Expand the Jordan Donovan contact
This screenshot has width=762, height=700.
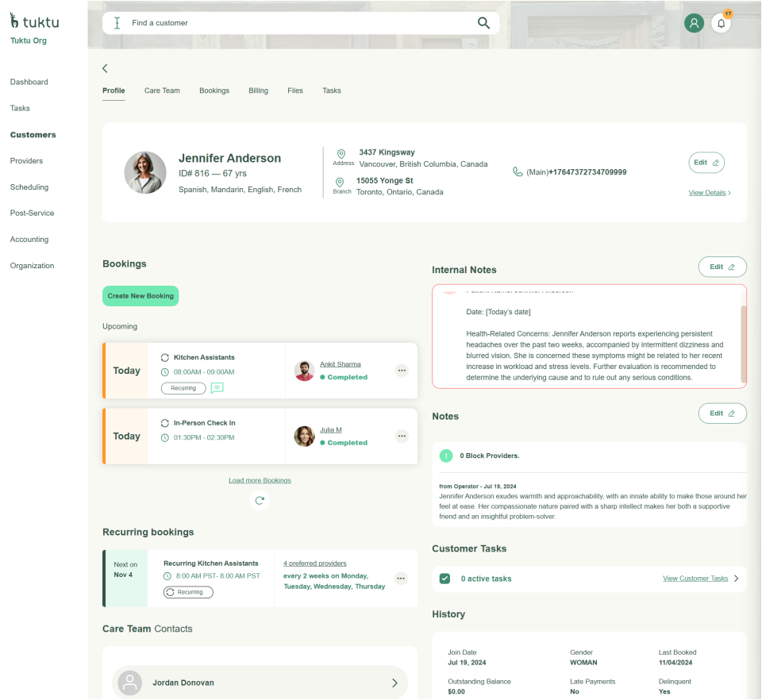(394, 683)
